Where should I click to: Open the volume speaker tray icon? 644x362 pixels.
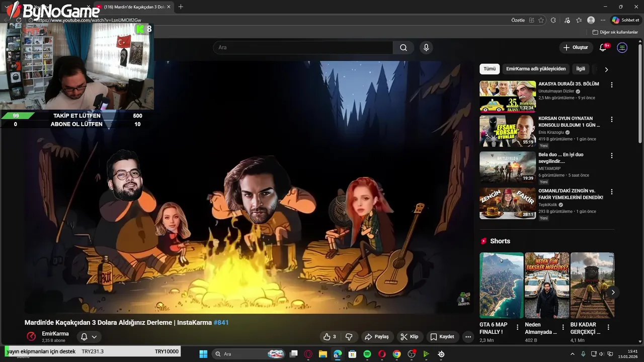point(602,354)
